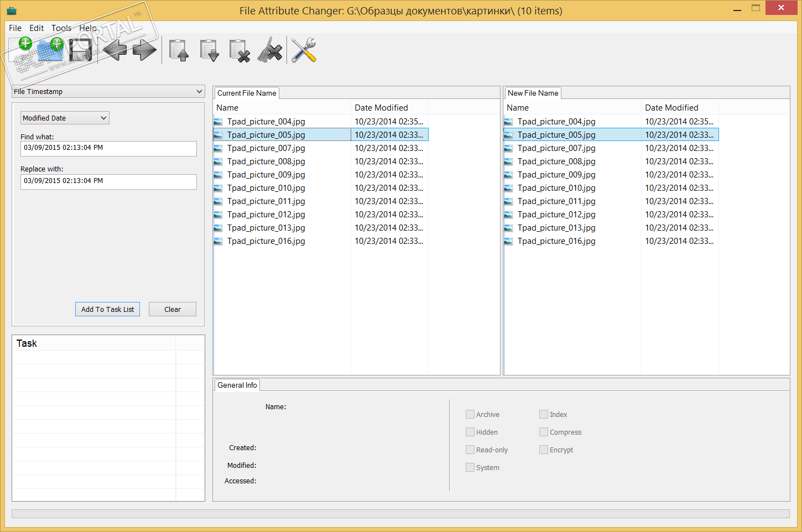Open the Tools menu
802x532 pixels.
coord(61,28)
